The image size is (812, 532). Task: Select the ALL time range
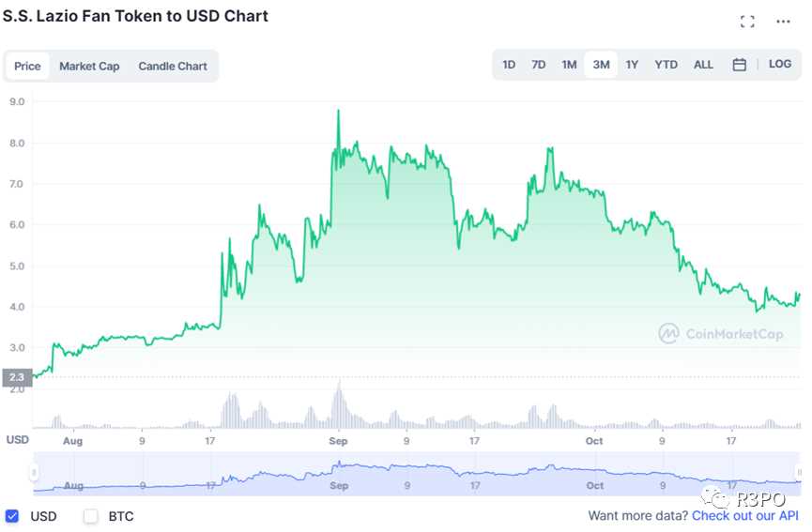pyautogui.click(x=703, y=65)
